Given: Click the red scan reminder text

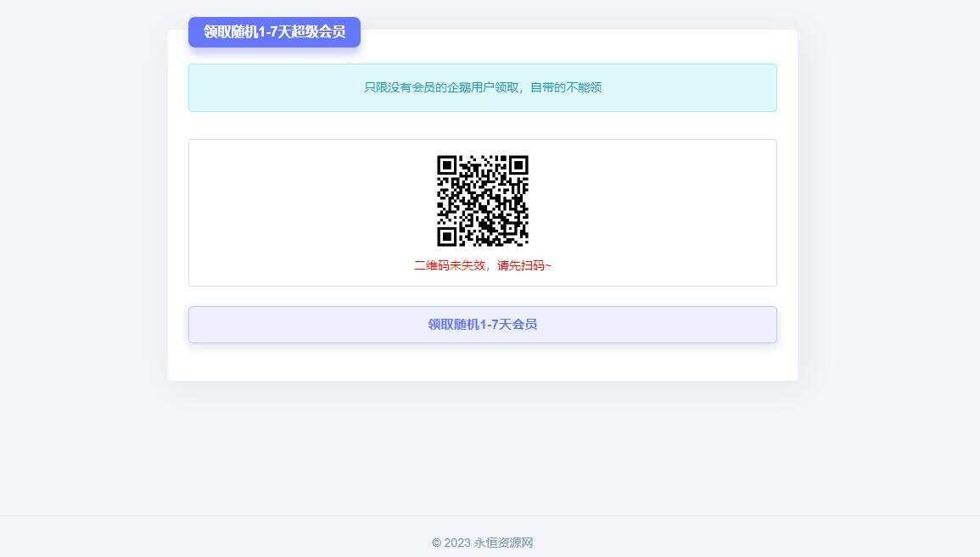Looking at the screenshot, I should tap(482, 265).
